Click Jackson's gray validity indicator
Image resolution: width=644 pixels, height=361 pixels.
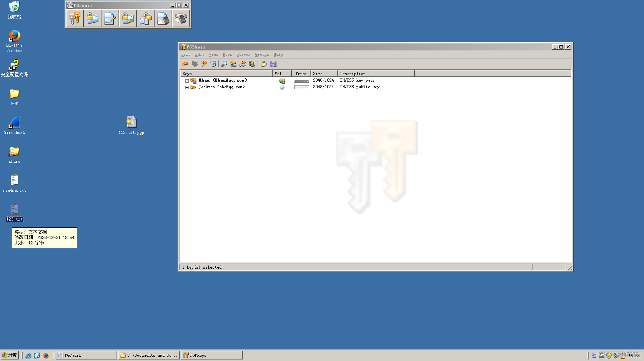[x=282, y=87]
